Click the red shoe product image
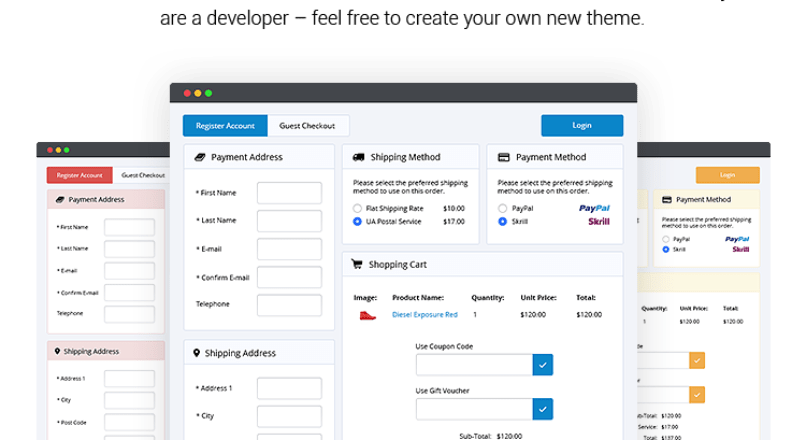The height and width of the screenshot is (440, 806). click(366, 315)
